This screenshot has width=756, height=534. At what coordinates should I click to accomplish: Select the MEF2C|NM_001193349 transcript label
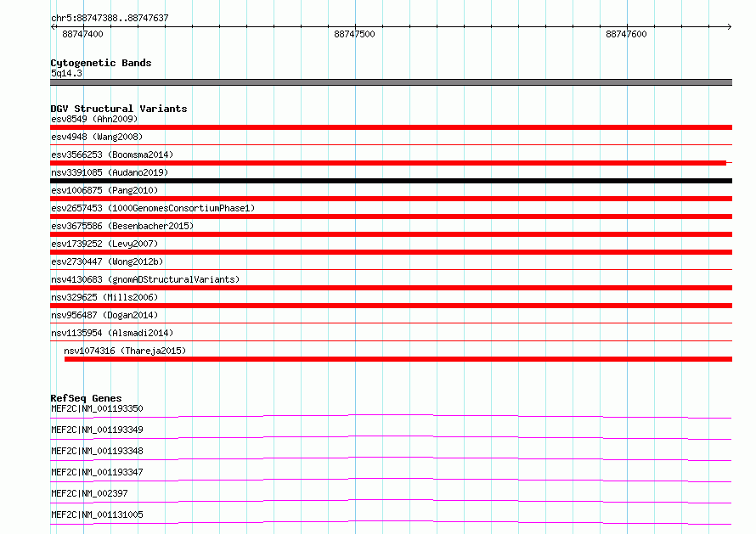pos(97,430)
